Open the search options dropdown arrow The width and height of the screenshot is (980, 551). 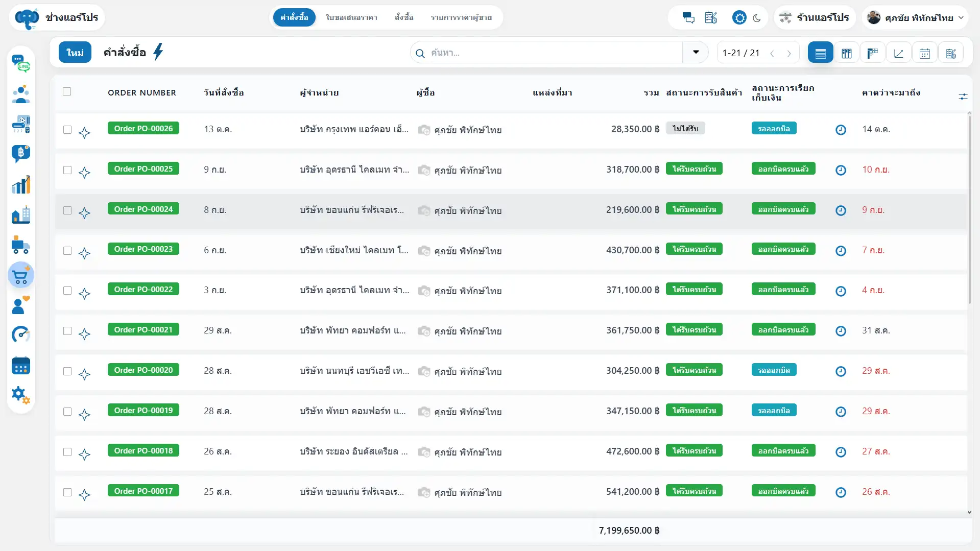coord(696,53)
